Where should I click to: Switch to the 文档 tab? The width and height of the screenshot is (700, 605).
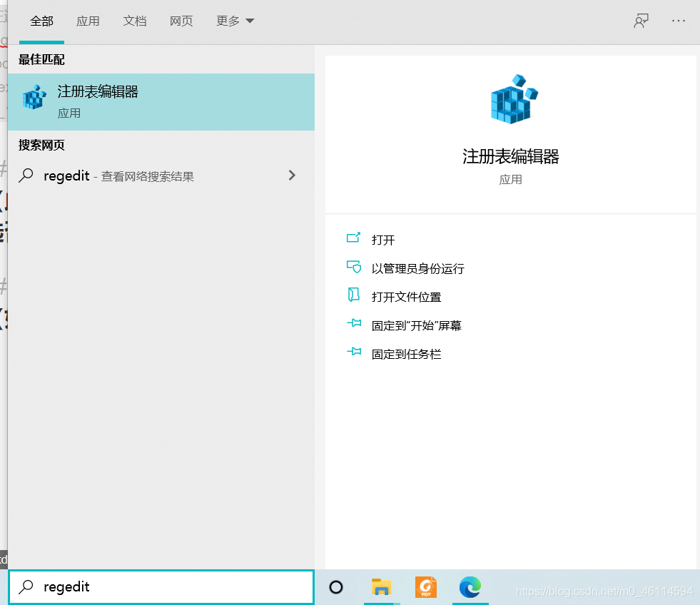[x=134, y=21]
